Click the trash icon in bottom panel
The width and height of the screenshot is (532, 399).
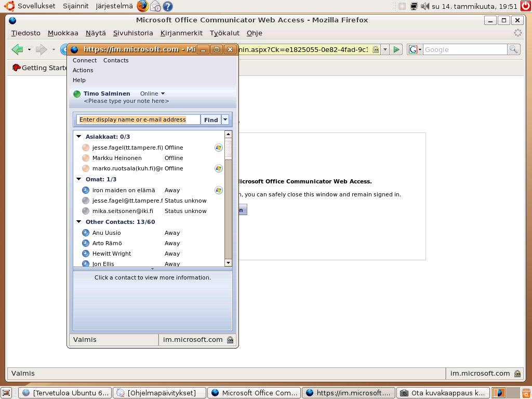pyautogui.click(x=526, y=393)
